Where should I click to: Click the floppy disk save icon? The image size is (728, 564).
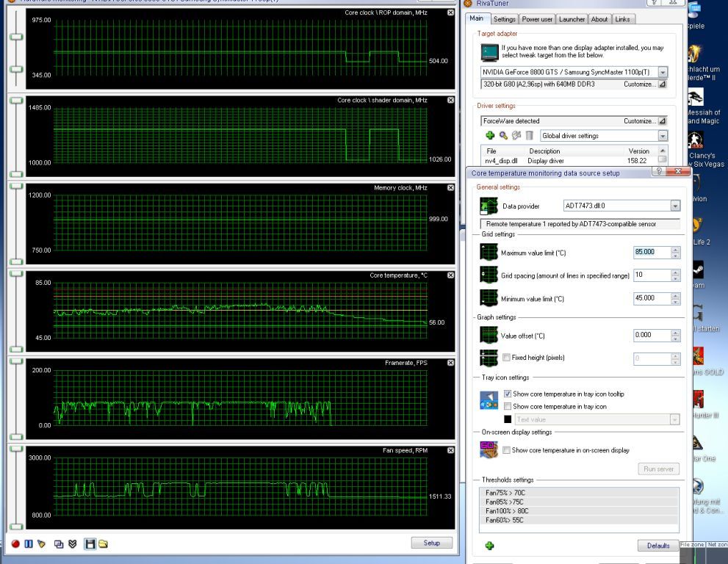[90, 543]
